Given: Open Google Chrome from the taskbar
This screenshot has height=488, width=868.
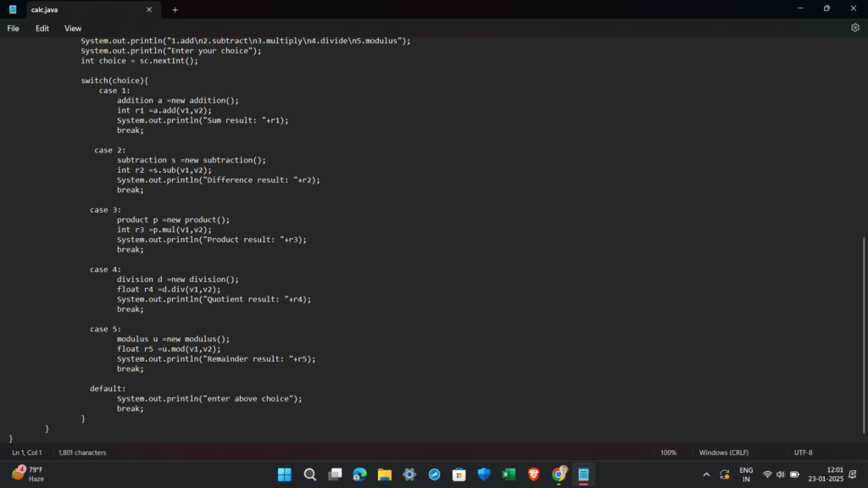Looking at the screenshot, I should [559, 474].
